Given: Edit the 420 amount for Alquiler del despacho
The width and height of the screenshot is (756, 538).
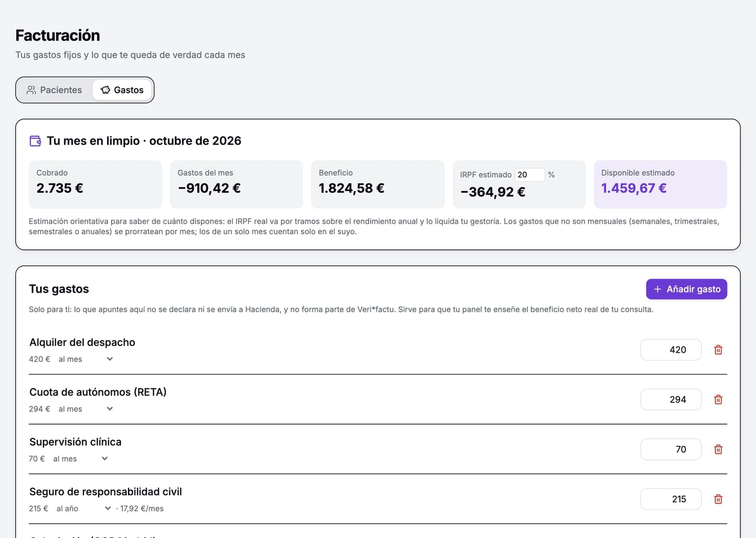Looking at the screenshot, I should (x=671, y=350).
